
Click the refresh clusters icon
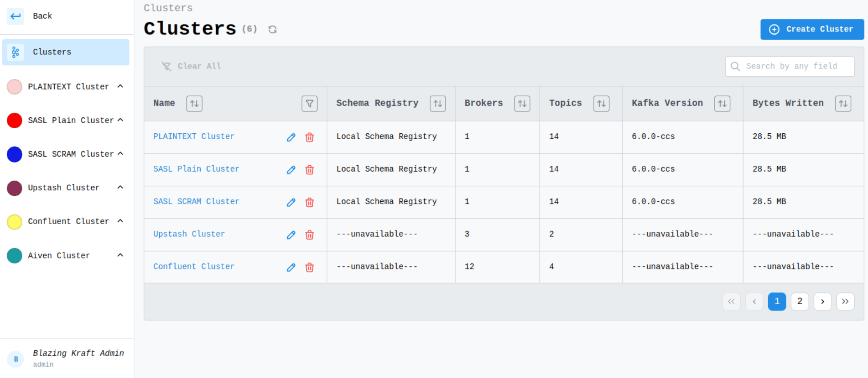point(272,30)
